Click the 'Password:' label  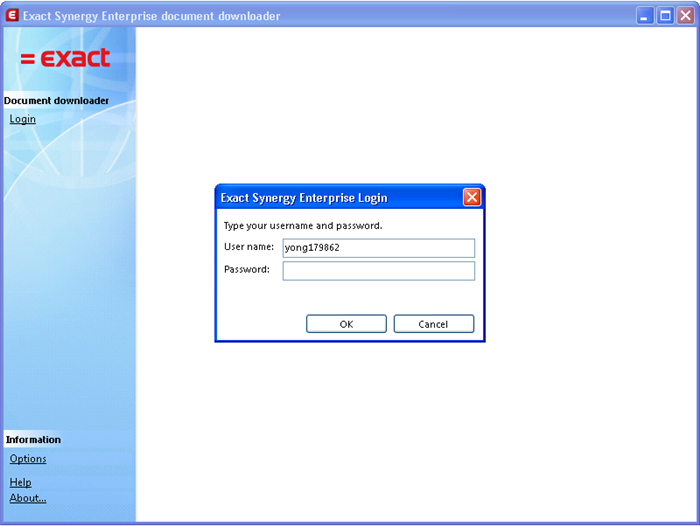click(x=247, y=269)
